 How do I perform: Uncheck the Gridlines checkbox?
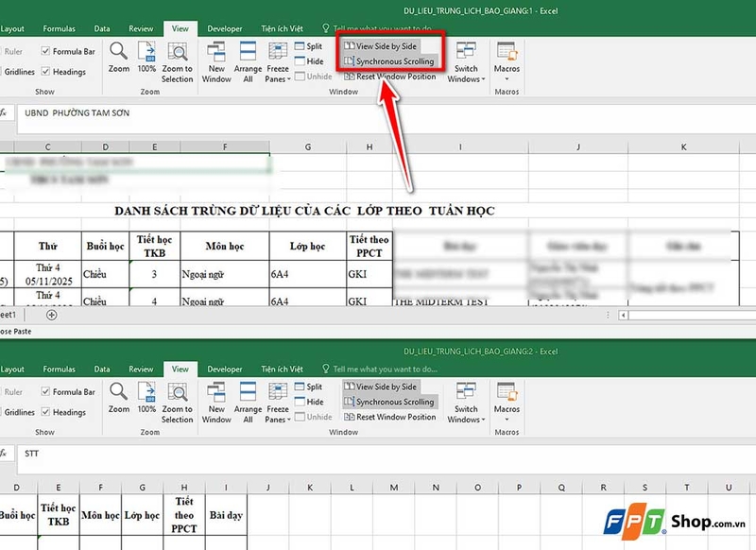click(x=20, y=70)
